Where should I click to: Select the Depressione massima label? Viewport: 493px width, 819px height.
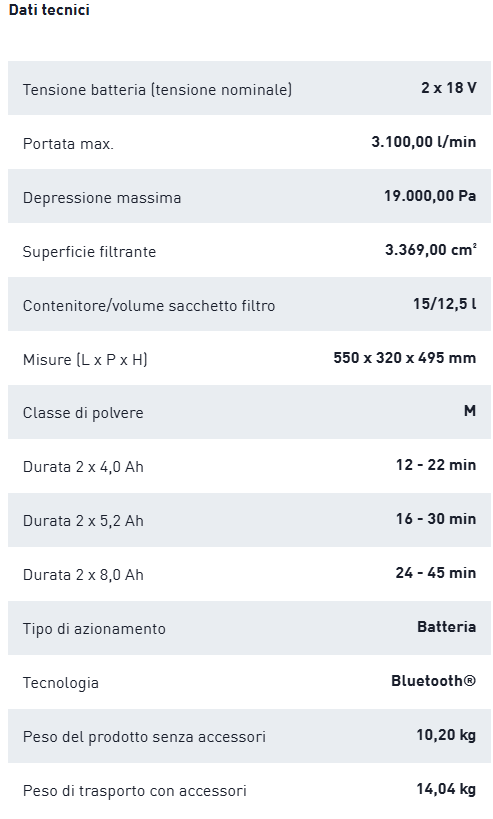click(x=102, y=197)
